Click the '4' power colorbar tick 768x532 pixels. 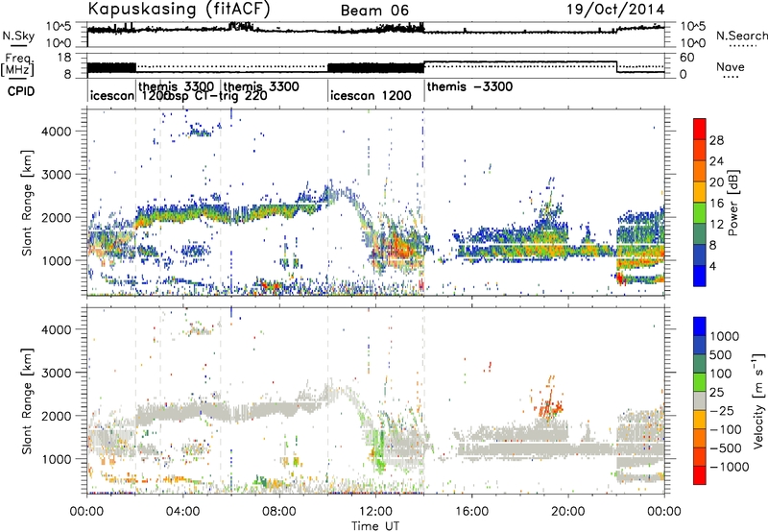[x=712, y=266]
